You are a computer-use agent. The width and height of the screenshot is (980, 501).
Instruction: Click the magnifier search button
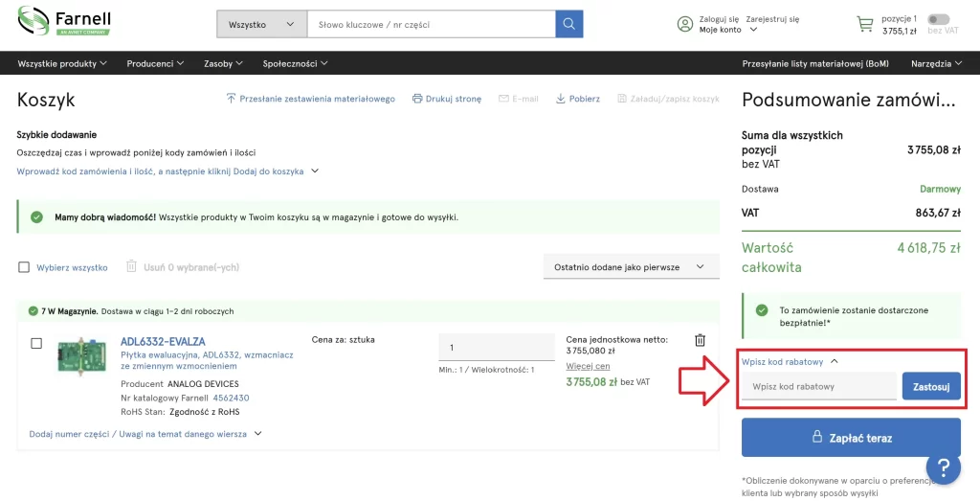coord(568,24)
